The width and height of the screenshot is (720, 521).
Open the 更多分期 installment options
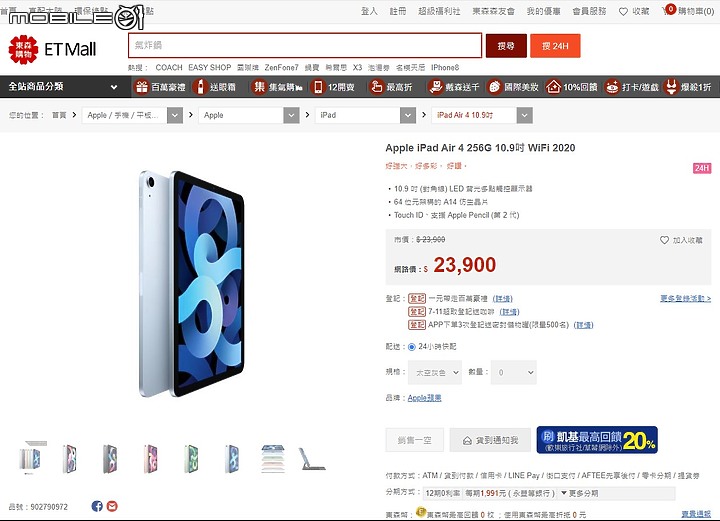(579, 493)
